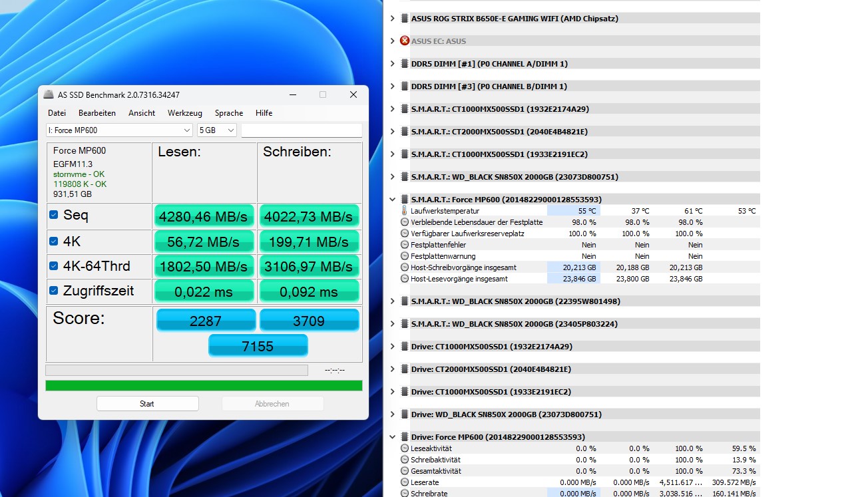868x497 pixels.
Task: Click sensor icon beside Leseaktivität
Action: tap(405, 448)
